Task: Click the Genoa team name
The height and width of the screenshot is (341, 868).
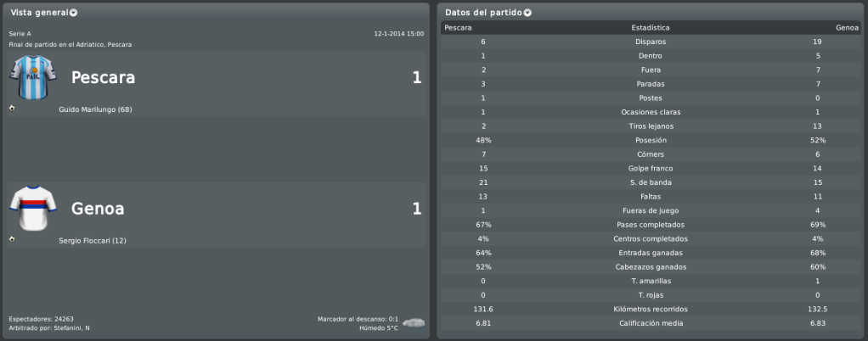Action: (98, 209)
